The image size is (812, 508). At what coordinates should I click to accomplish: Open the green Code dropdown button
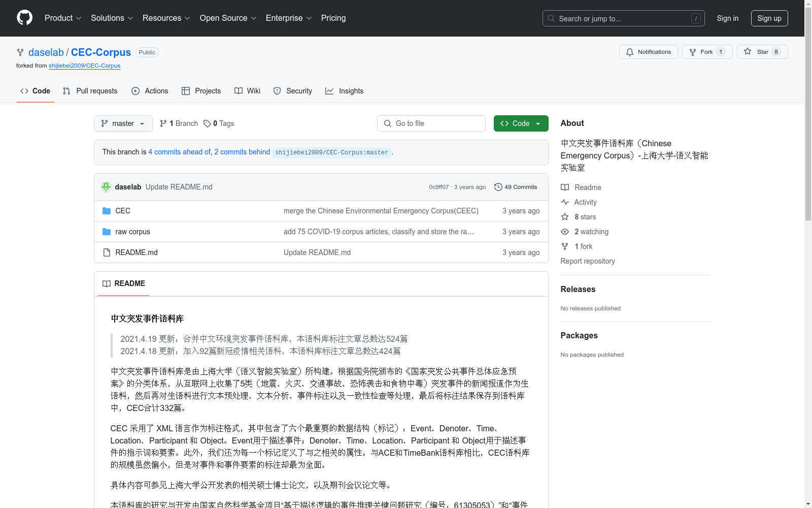(x=521, y=123)
